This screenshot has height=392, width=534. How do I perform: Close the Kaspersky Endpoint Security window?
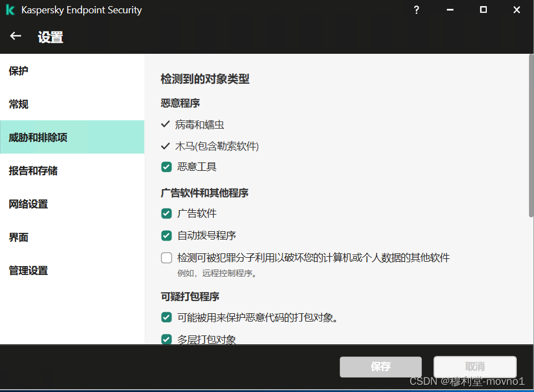pos(517,10)
